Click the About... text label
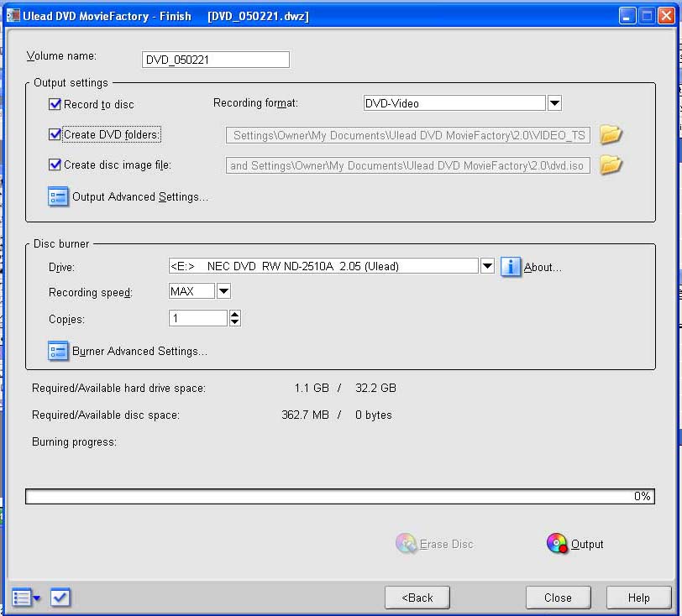The height and width of the screenshot is (616, 682). tap(543, 267)
